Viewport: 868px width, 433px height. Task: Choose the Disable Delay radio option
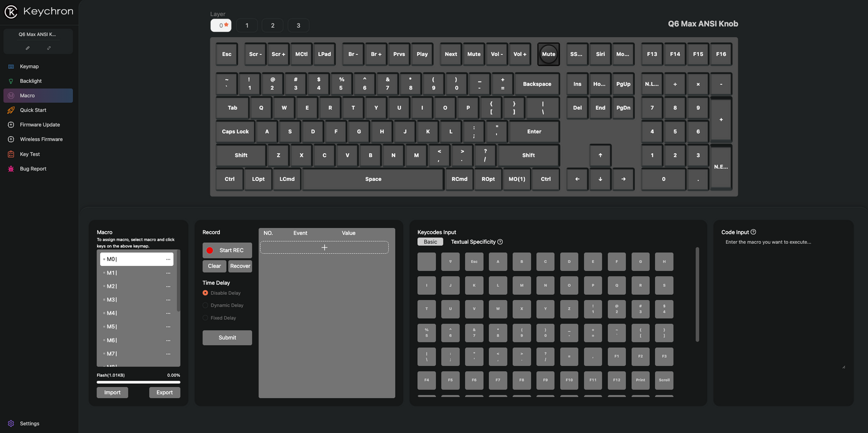pyautogui.click(x=205, y=293)
